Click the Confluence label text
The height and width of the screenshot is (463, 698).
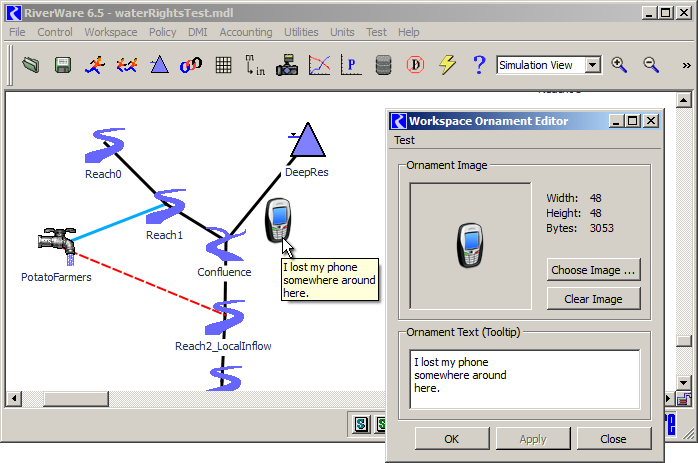(224, 272)
